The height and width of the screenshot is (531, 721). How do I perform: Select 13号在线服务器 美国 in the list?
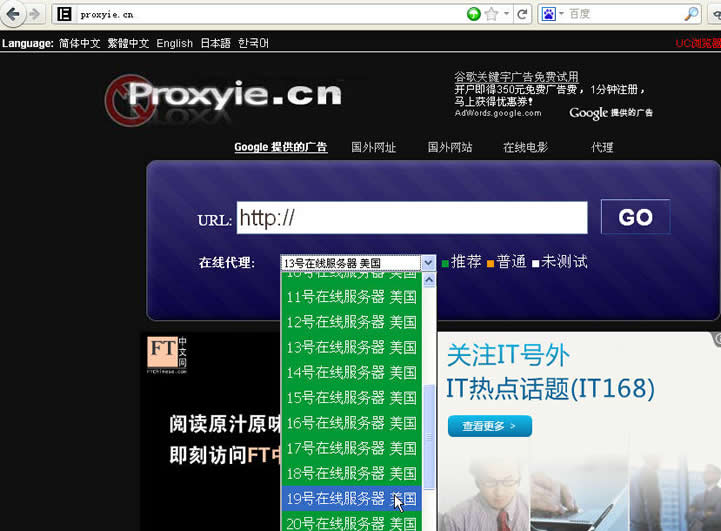click(351, 348)
